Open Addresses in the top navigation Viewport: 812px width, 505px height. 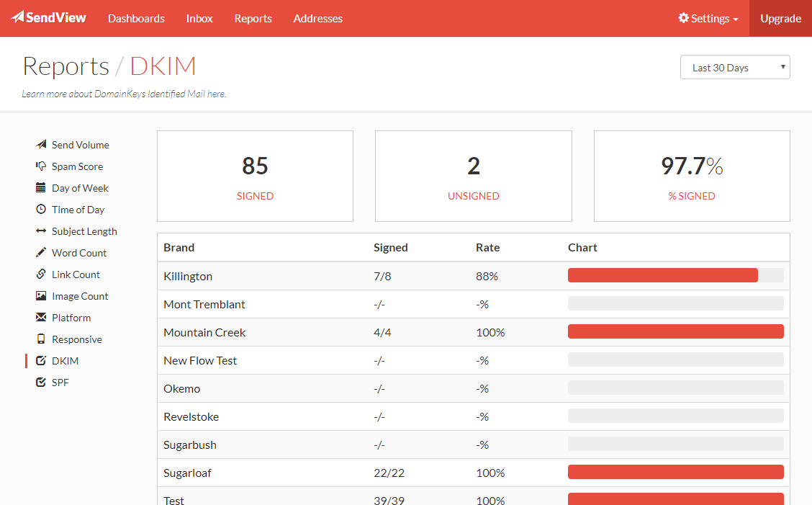point(318,18)
